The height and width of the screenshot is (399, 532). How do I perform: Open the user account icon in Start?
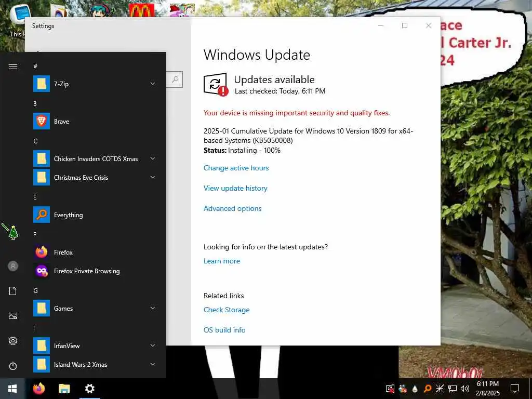pyautogui.click(x=13, y=266)
